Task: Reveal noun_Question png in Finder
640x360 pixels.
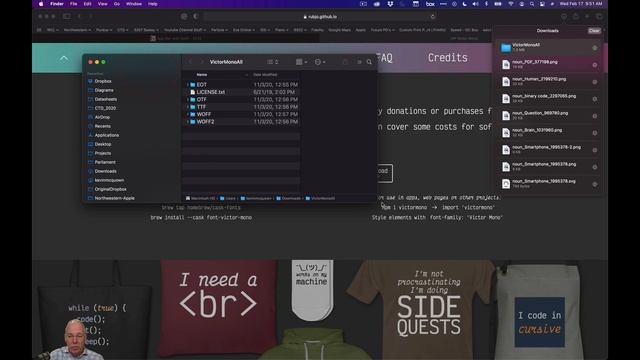Action: [x=595, y=116]
